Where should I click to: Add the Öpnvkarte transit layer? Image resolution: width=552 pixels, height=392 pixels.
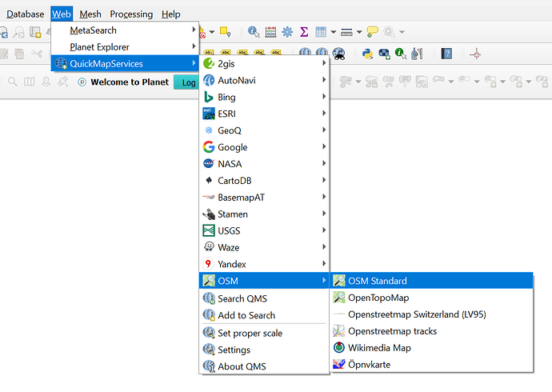(432, 365)
